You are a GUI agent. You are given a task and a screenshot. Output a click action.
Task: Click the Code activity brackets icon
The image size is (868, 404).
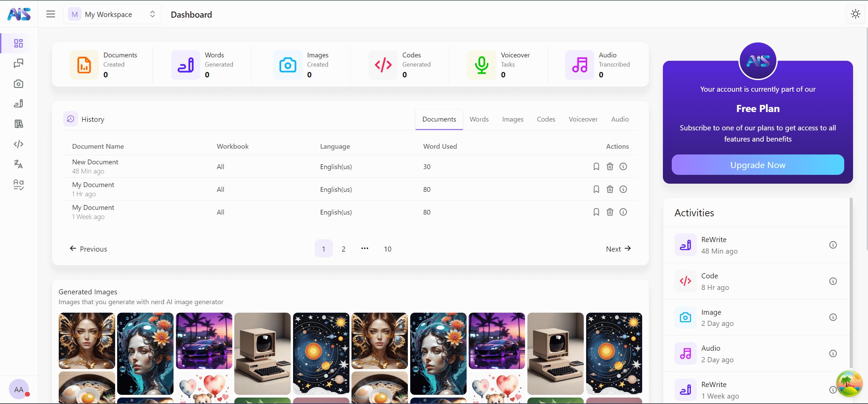pos(685,281)
